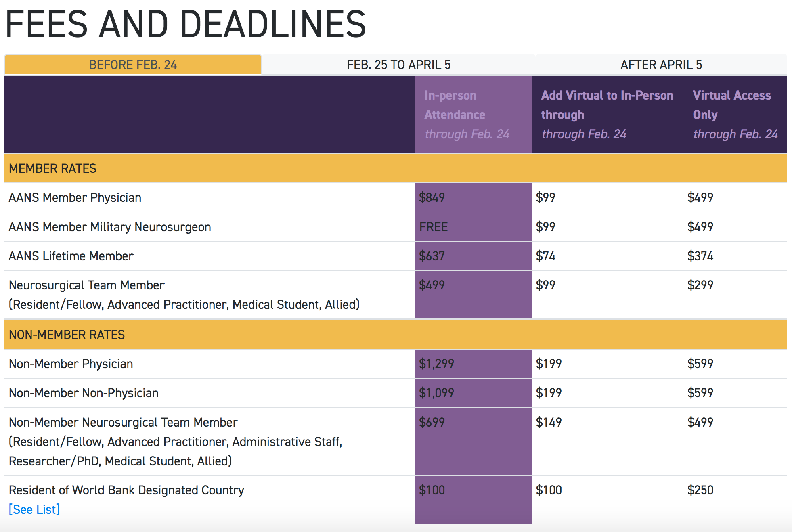792x532 pixels.
Task: Click the $1,299 in-person fee
Action: [x=436, y=364]
